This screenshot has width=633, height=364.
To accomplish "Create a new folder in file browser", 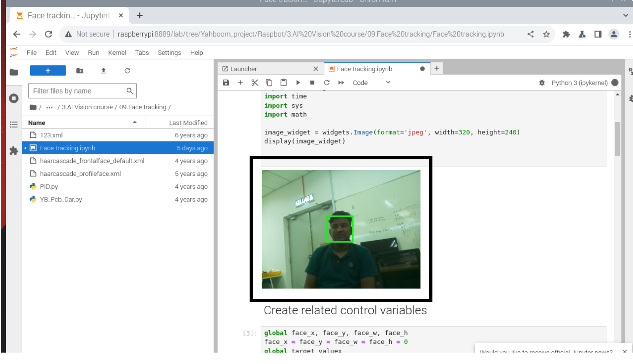I will pyautogui.click(x=79, y=70).
